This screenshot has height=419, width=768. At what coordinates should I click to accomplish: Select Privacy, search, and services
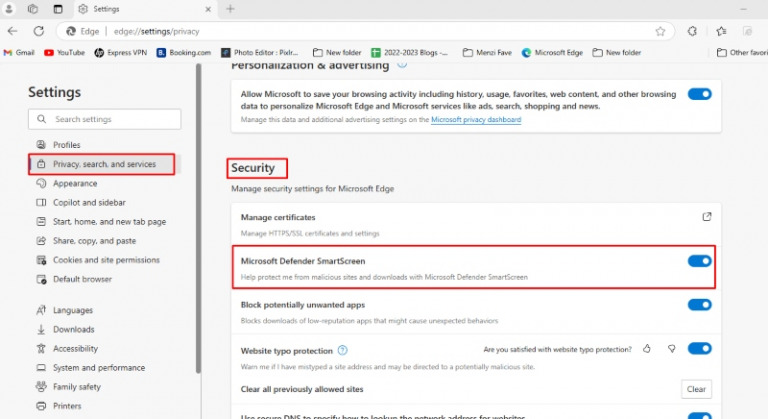(103, 164)
